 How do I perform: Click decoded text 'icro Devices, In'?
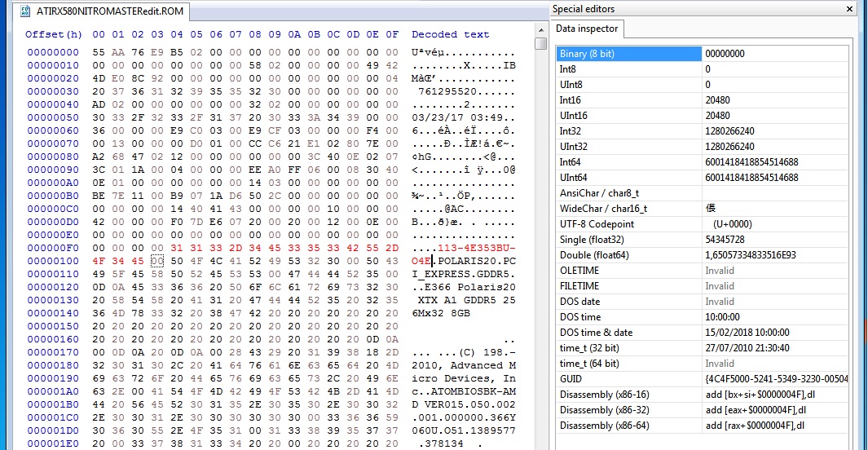463,378
